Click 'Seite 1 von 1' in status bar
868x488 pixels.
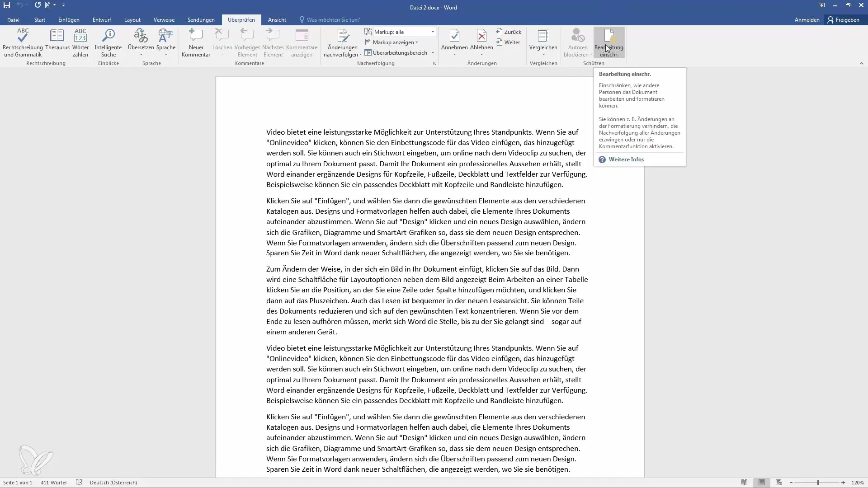click(x=18, y=483)
